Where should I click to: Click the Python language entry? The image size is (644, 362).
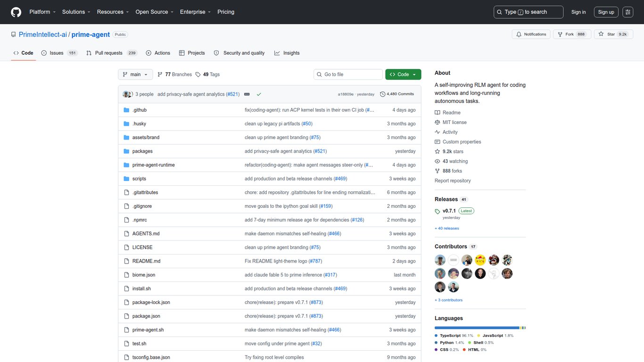[449, 343]
